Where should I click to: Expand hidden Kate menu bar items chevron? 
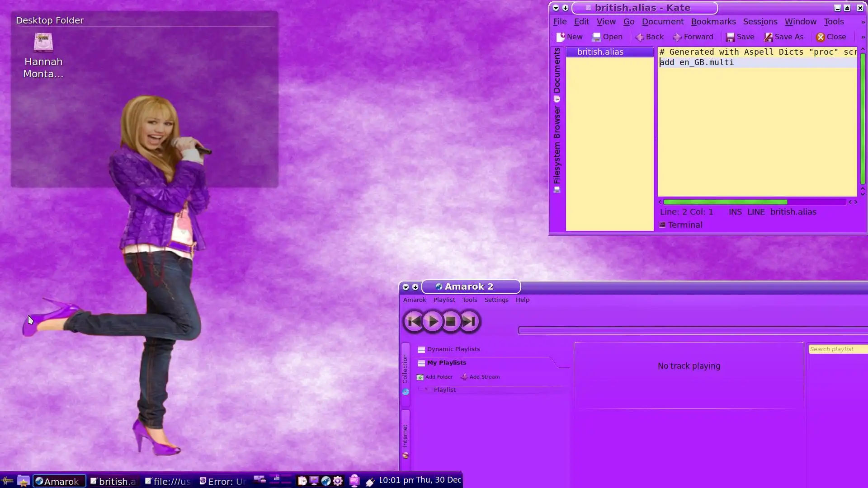[863, 22]
